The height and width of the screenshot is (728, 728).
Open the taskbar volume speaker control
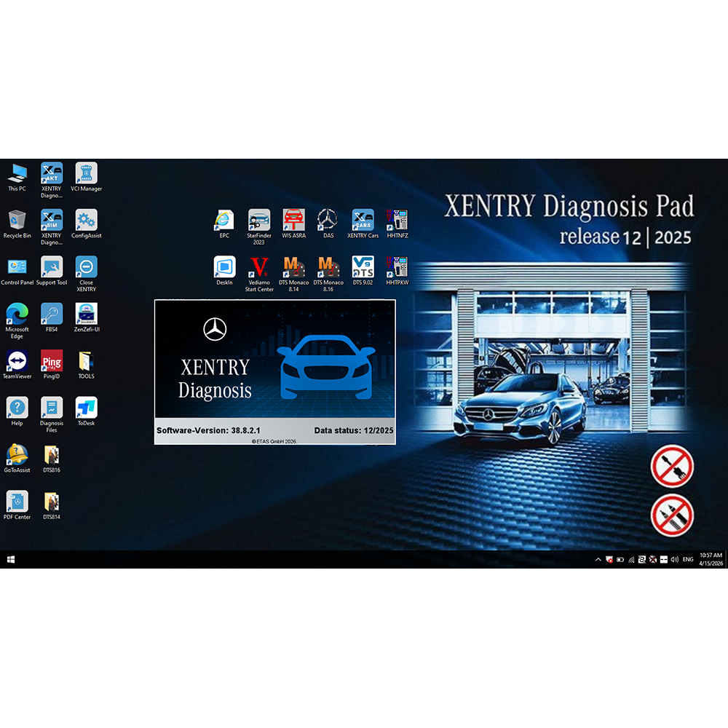coord(674,560)
